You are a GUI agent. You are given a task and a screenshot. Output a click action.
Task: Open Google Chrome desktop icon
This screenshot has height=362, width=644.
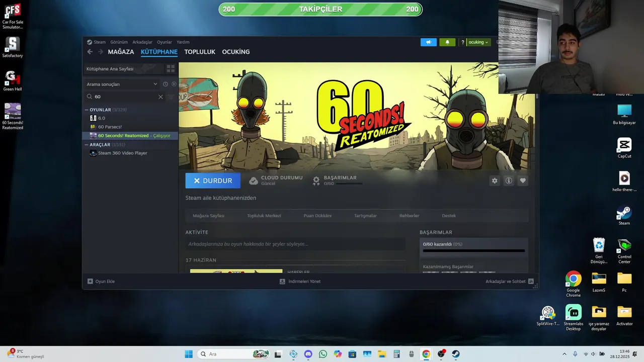(x=574, y=284)
